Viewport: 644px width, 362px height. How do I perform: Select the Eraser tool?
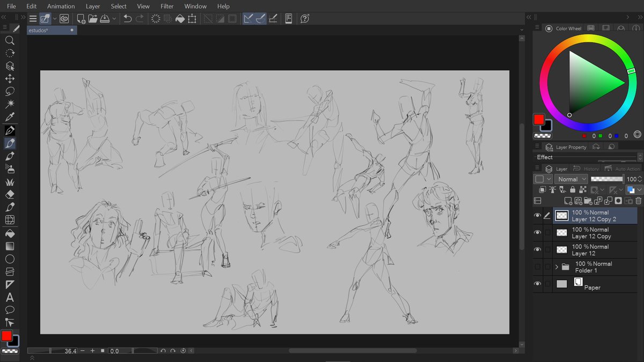[10, 194]
